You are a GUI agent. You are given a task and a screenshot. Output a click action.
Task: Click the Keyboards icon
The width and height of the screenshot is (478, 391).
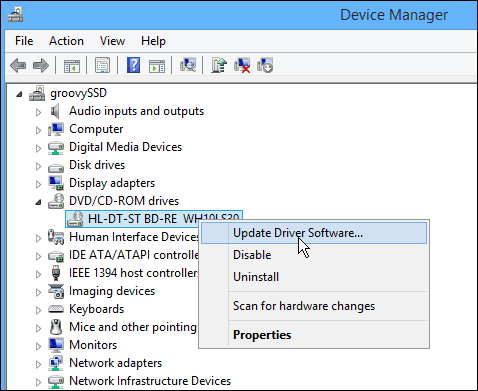coord(56,309)
